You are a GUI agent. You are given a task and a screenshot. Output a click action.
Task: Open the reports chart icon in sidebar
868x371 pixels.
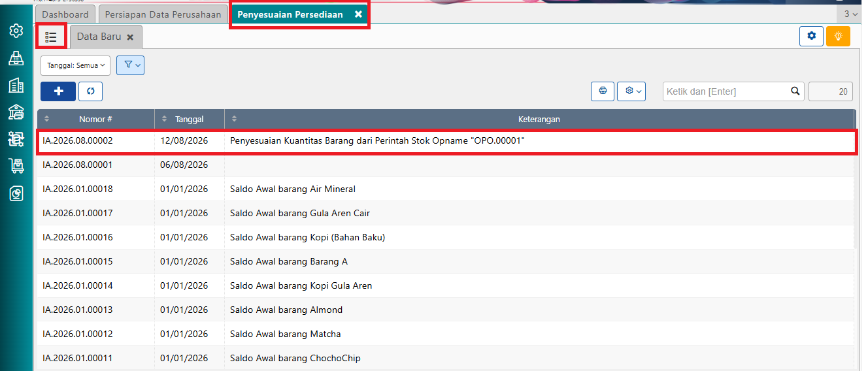(16, 193)
